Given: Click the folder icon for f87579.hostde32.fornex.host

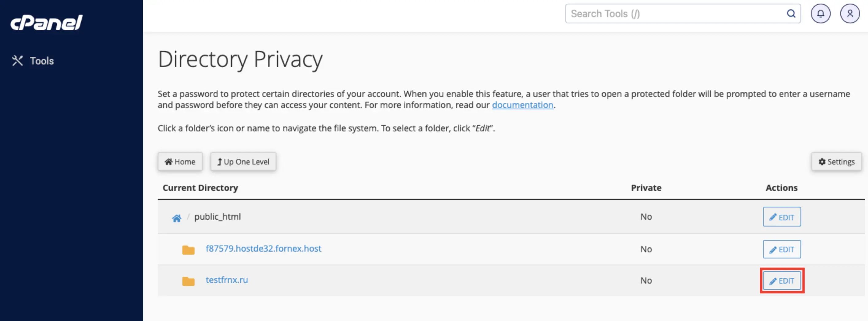Looking at the screenshot, I should click(188, 249).
